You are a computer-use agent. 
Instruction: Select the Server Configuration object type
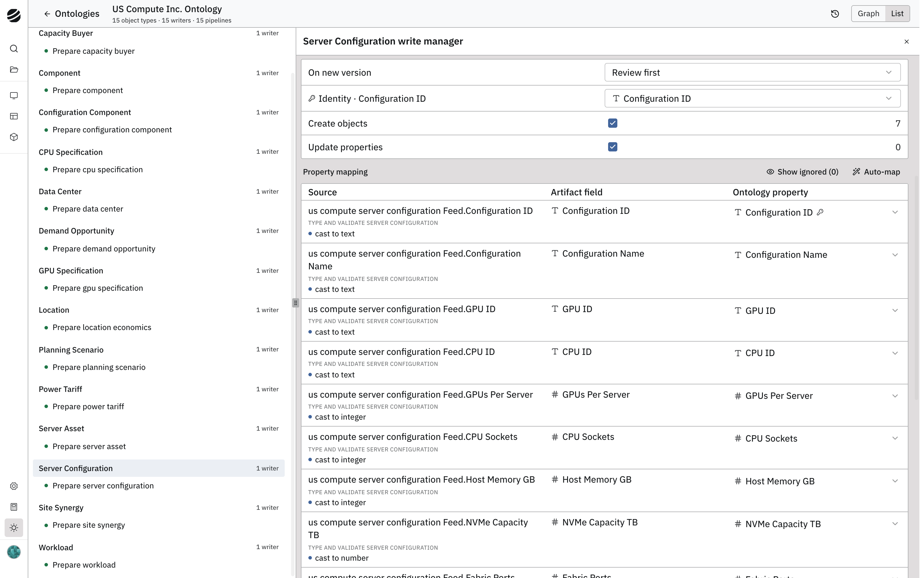coord(159,468)
